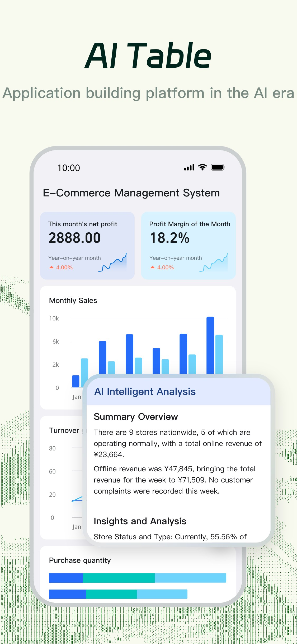297x644 pixels.
Task: Click the light blue segment of second purchase bar
Action: pos(162,594)
